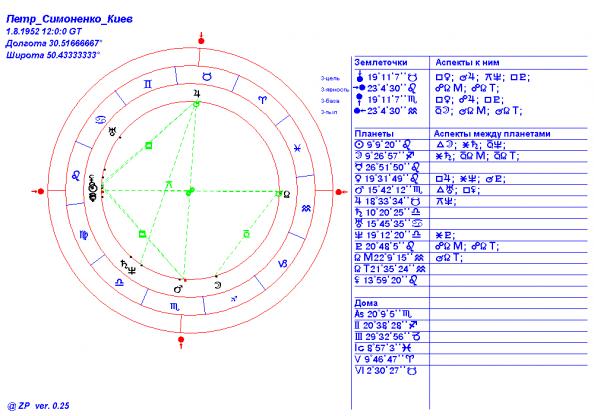Select the green square aspect marker near Saturn-Neptune

[142, 233]
